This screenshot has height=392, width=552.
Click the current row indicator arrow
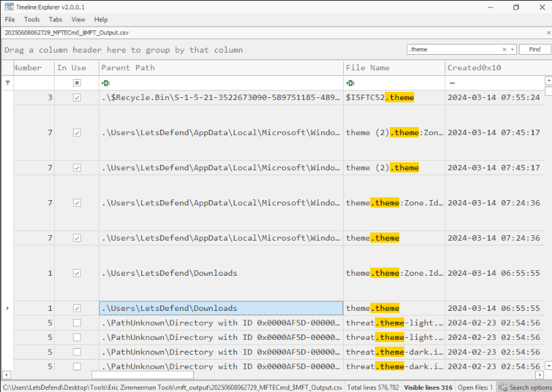7,308
